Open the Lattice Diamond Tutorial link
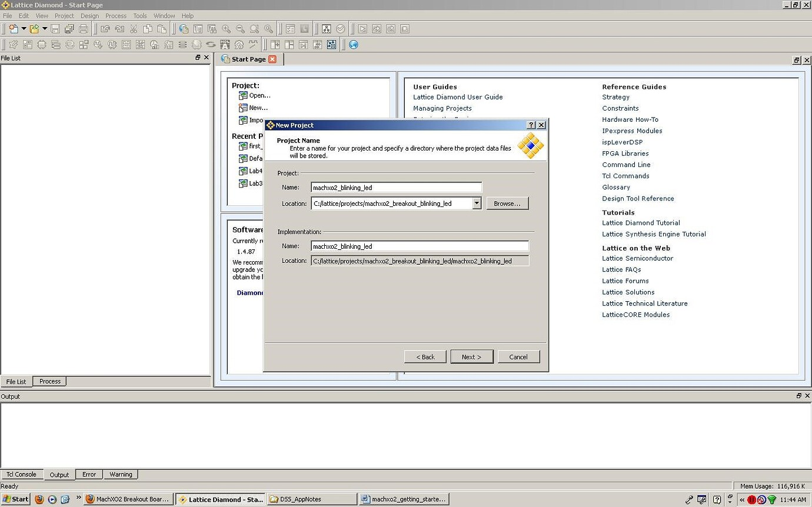This screenshot has width=812, height=507. [x=641, y=223]
